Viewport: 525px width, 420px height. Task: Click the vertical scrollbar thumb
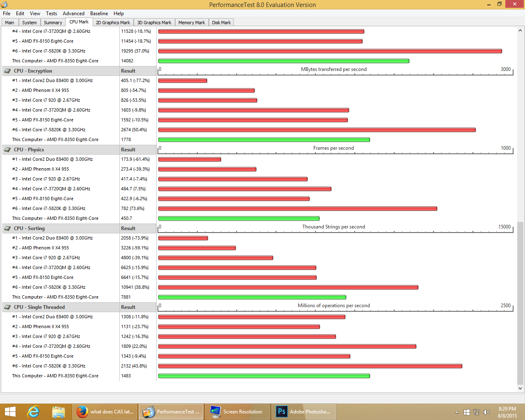pyautogui.click(x=520, y=303)
